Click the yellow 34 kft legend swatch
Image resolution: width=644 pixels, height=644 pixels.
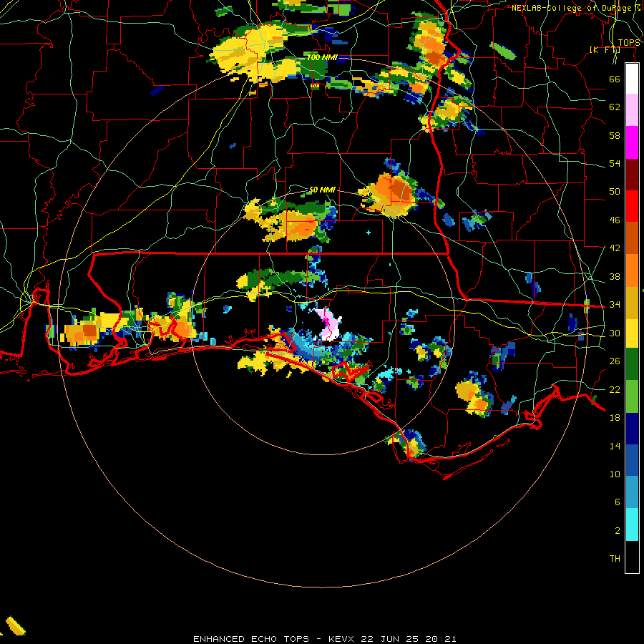[x=632, y=333]
